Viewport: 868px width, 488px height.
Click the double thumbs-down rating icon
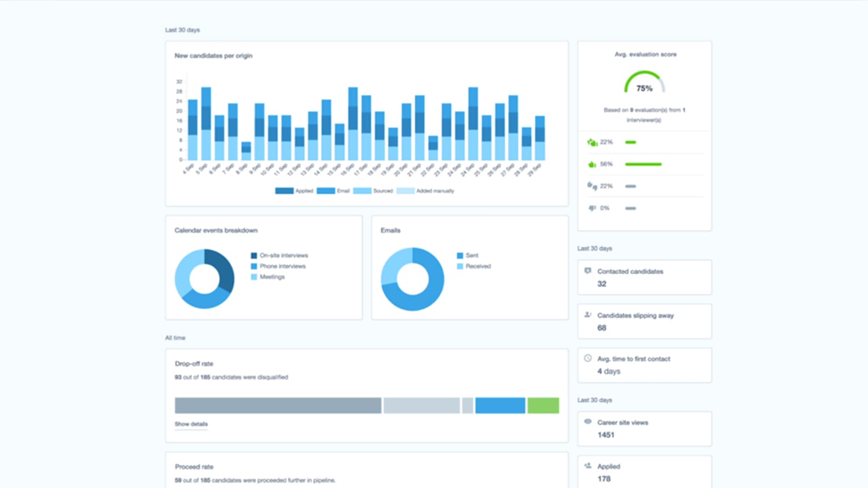pos(591,186)
